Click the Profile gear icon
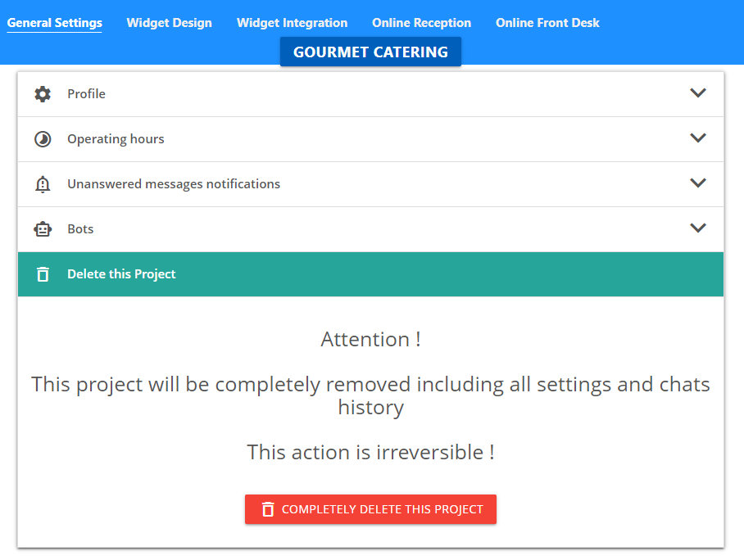This screenshot has height=560, width=744. [43, 94]
